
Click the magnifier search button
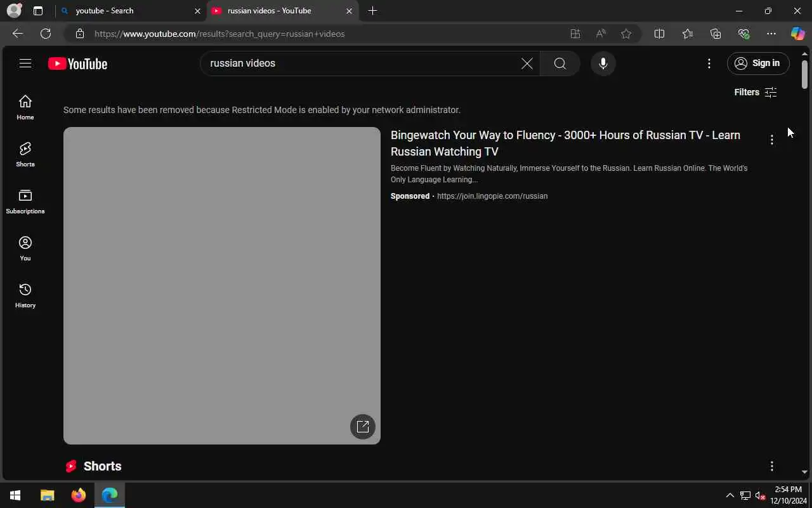click(560, 63)
